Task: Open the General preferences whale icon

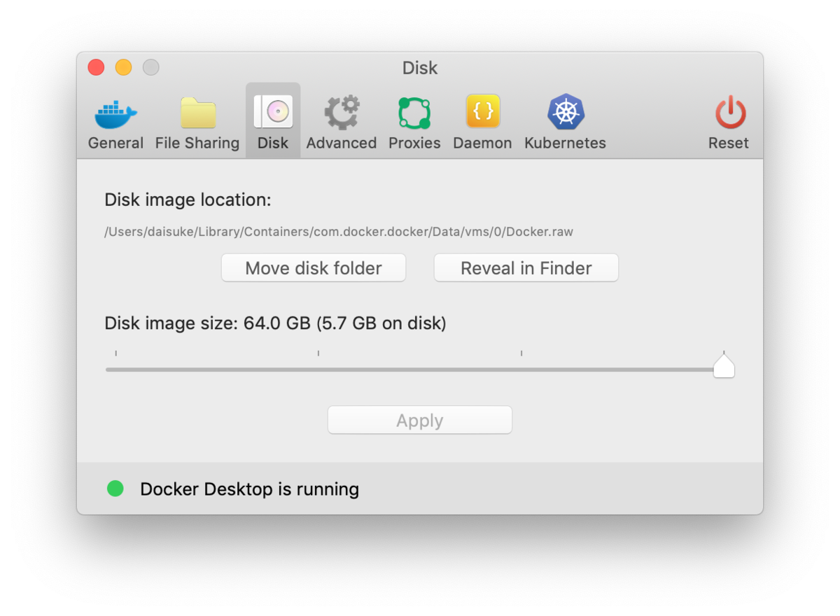Action: pyautogui.click(x=116, y=114)
